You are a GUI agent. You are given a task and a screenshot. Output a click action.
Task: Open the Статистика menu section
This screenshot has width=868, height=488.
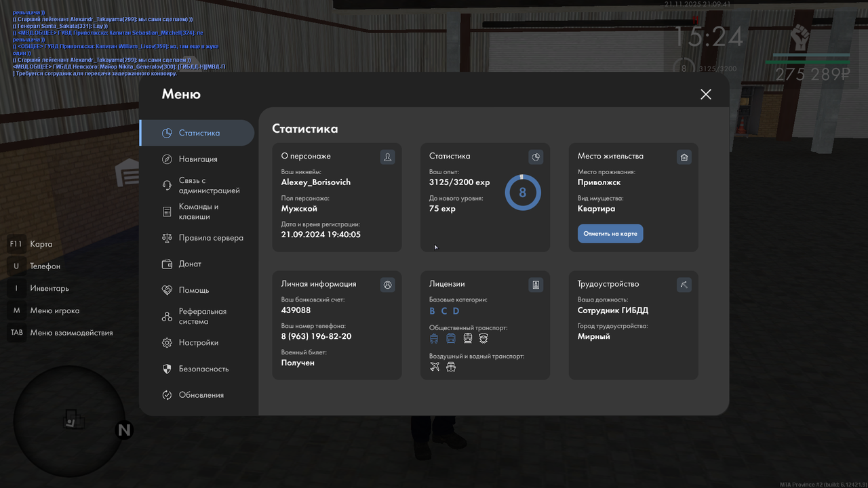click(x=197, y=133)
